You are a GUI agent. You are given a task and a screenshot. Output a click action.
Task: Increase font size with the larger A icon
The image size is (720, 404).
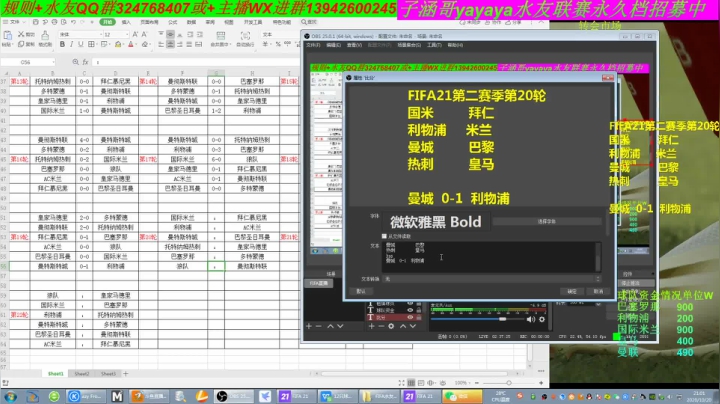pos(135,34)
